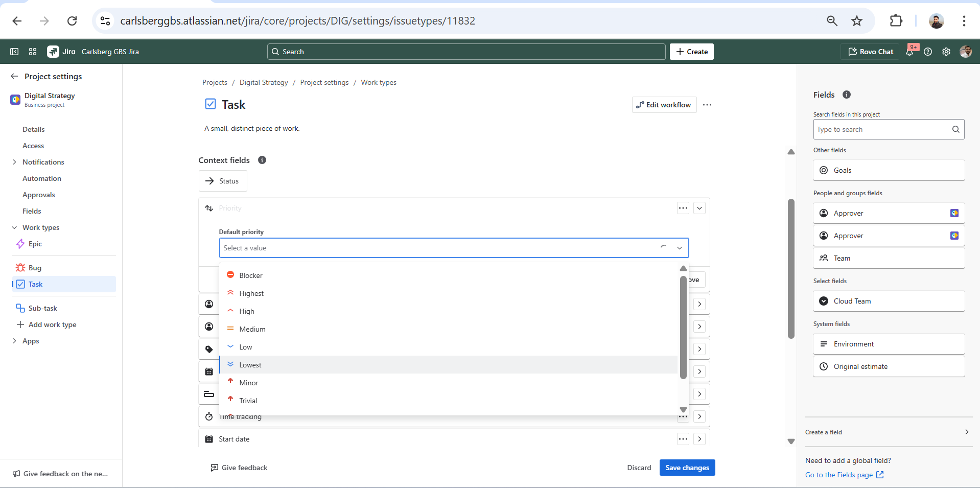The height and width of the screenshot is (488, 980).
Task: Click the Save changes button
Action: (x=687, y=467)
